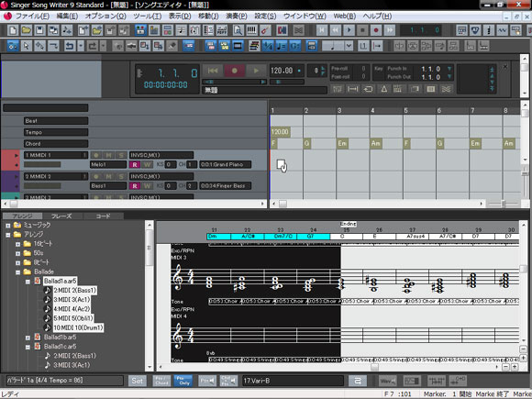Solo MIDI 1 track with S button
The height and width of the screenshot is (399, 532).
[121, 155]
